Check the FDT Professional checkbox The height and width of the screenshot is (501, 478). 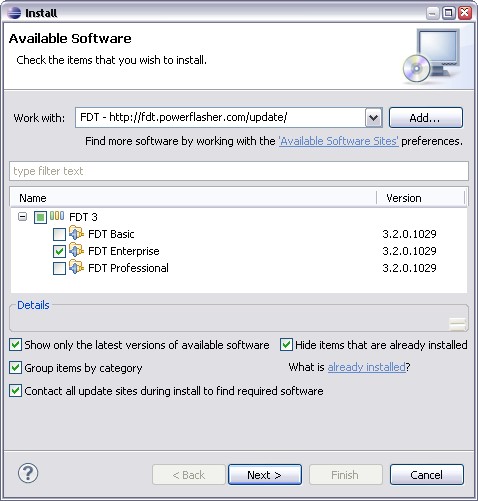click(59, 268)
